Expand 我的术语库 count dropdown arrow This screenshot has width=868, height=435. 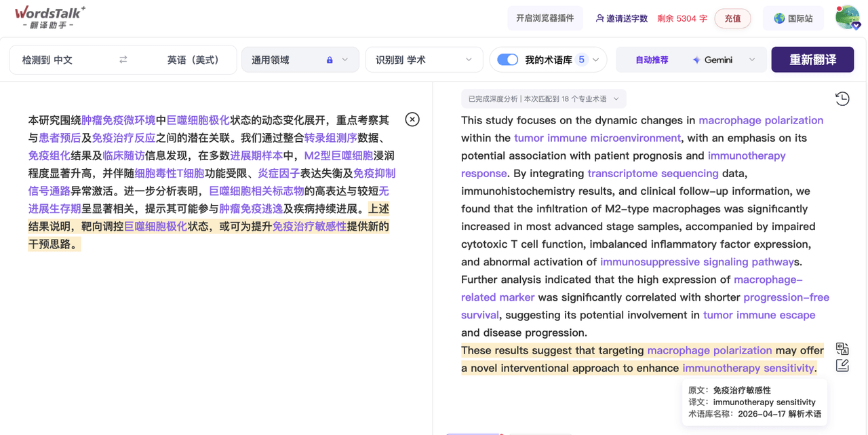click(595, 60)
